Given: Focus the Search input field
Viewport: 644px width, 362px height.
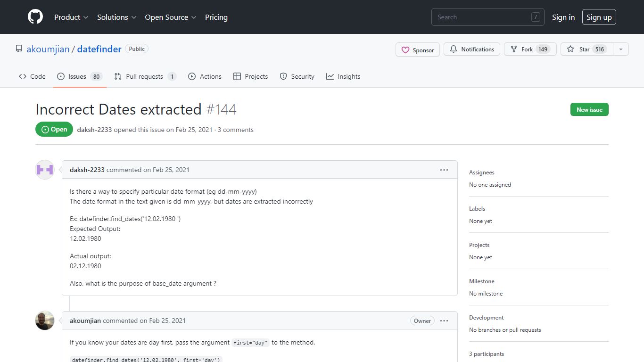Looking at the screenshot, I should (488, 17).
